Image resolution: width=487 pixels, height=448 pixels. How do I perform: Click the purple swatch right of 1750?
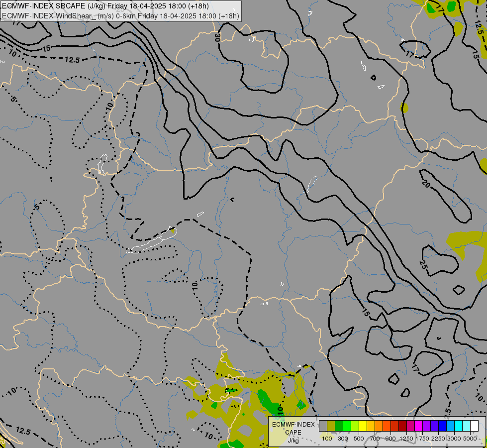coord(427,426)
